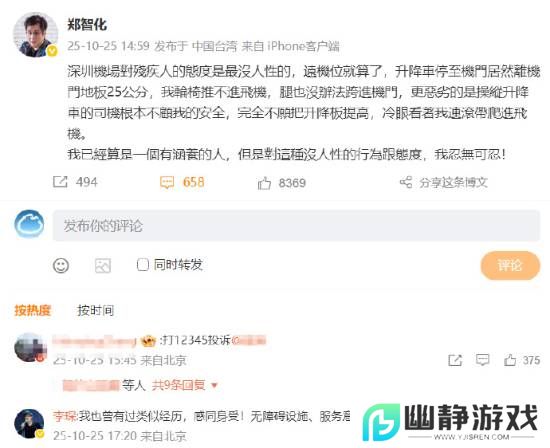The height and width of the screenshot is (448, 550).
Task: Like the comment with 375 likes
Action: (510, 360)
